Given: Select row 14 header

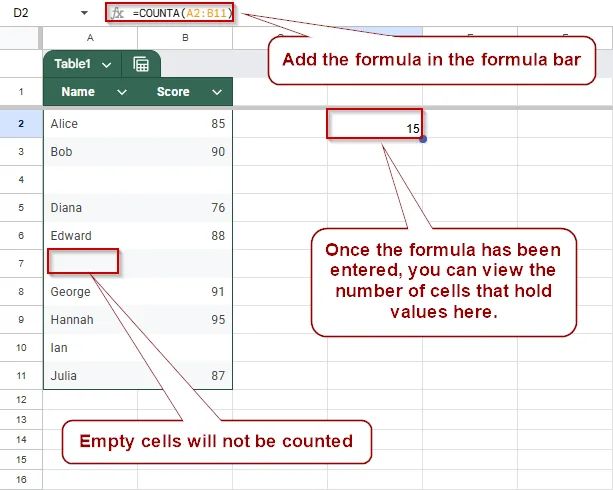Looking at the screenshot, I should 21,440.
